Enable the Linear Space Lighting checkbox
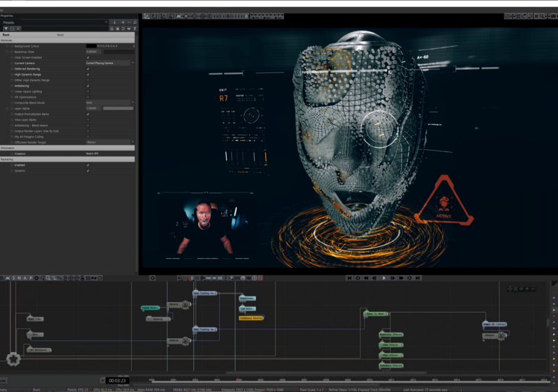This screenshot has height=392, width=558. point(87,91)
